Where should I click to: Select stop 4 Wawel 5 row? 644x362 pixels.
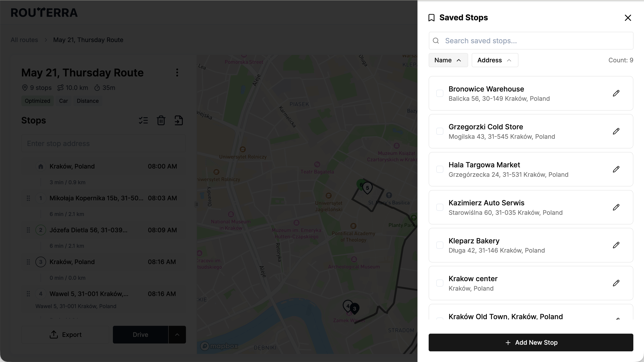point(103,299)
